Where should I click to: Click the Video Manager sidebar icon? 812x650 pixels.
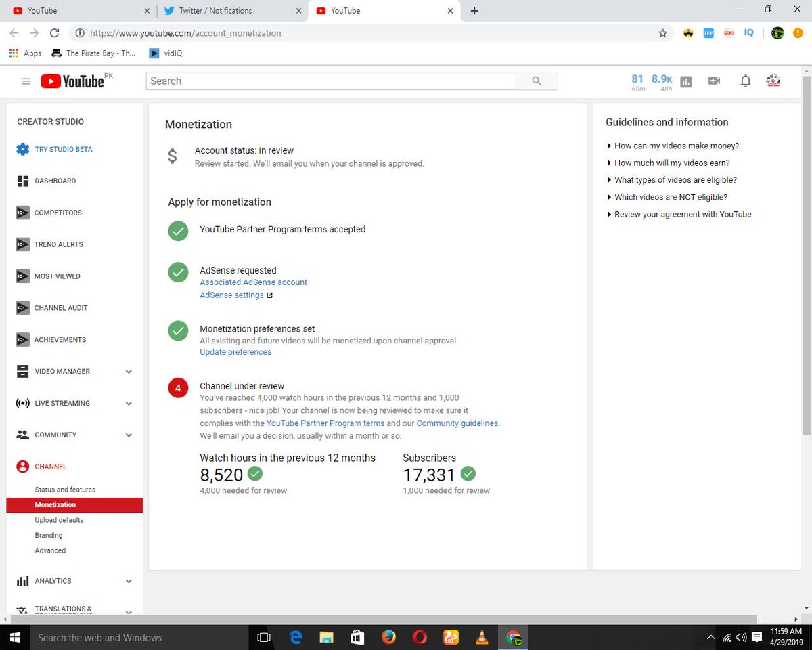[x=23, y=371]
